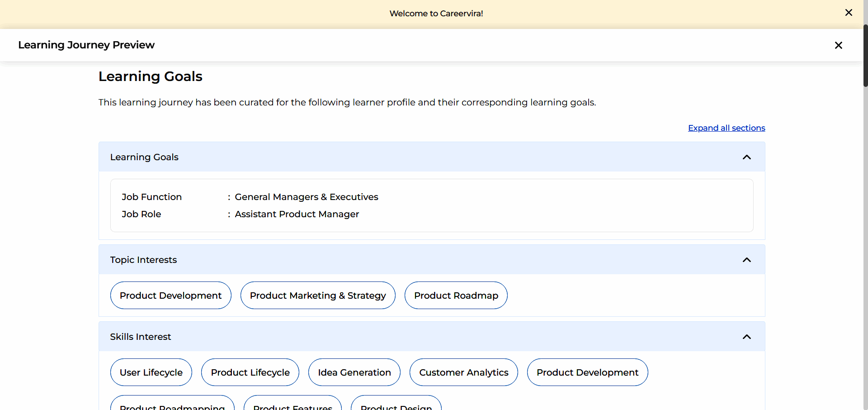Pick the Product Lifecycle skill chip
The height and width of the screenshot is (410, 868).
[x=250, y=372]
